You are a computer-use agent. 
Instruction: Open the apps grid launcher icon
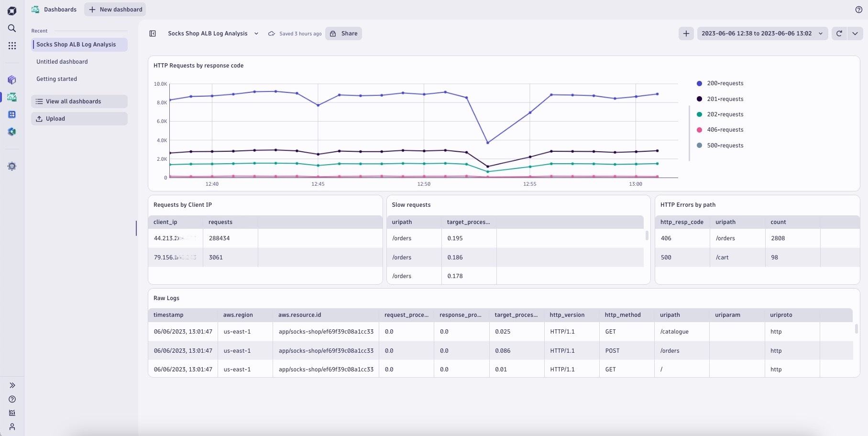[x=12, y=45]
